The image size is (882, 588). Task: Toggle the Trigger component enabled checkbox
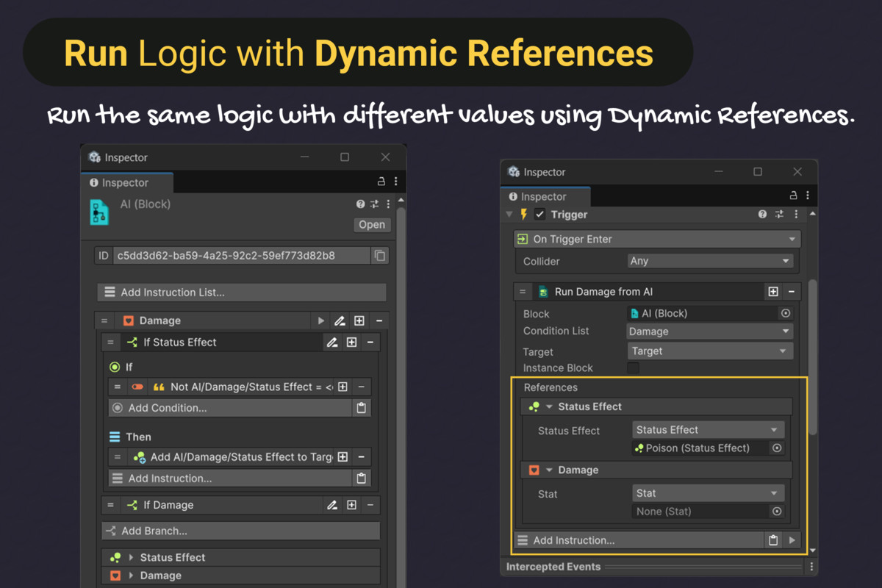pyautogui.click(x=540, y=215)
